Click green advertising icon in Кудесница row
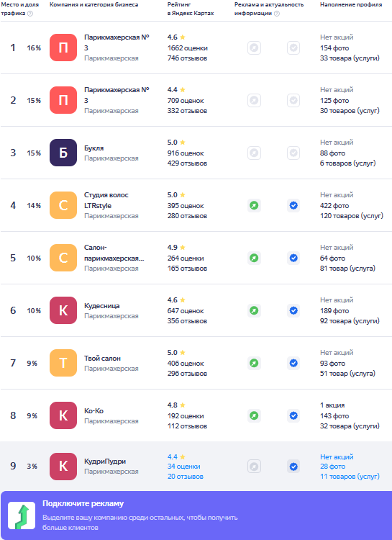 (254, 310)
